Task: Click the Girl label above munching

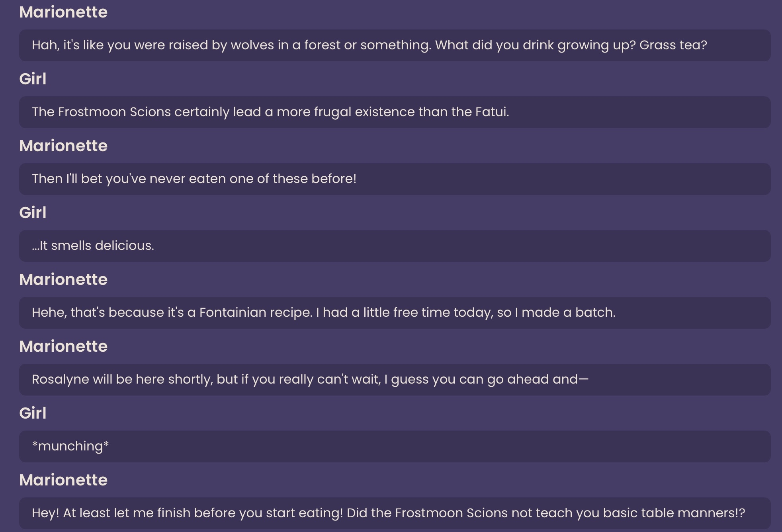Action: (33, 413)
